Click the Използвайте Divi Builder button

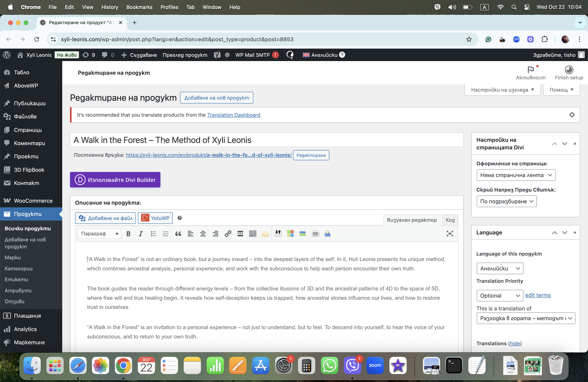click(115, 180)
